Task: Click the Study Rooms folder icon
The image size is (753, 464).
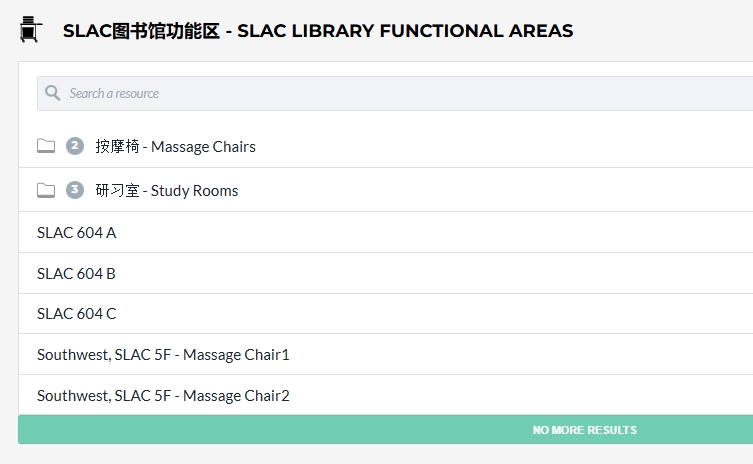Action: click(46, 190)
